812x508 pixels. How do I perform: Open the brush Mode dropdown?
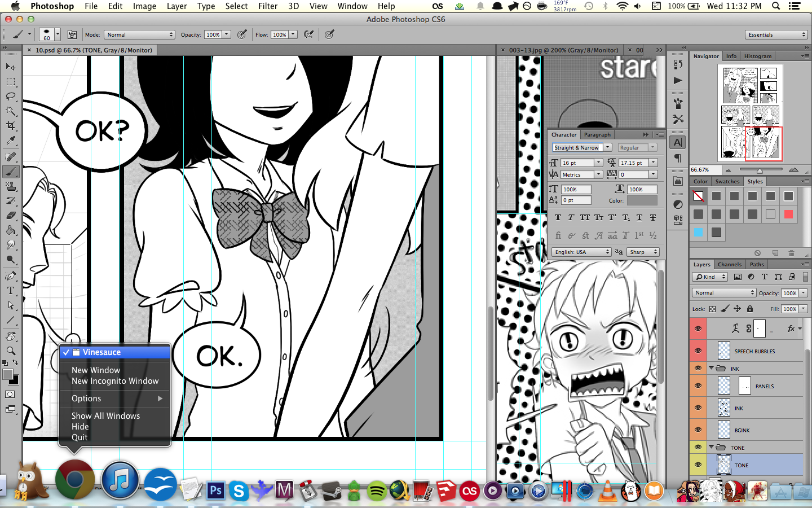[x=139, y=34]
